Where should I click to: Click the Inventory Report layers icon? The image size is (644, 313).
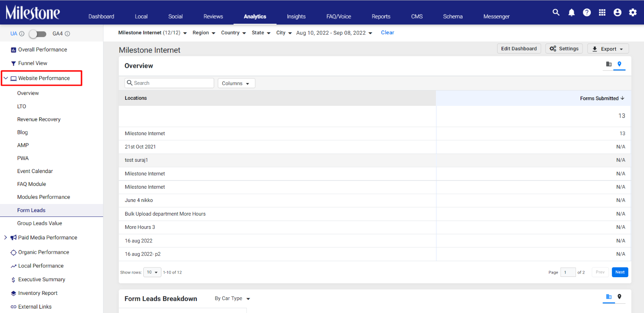pyautogui.click(x=13, y=293)
